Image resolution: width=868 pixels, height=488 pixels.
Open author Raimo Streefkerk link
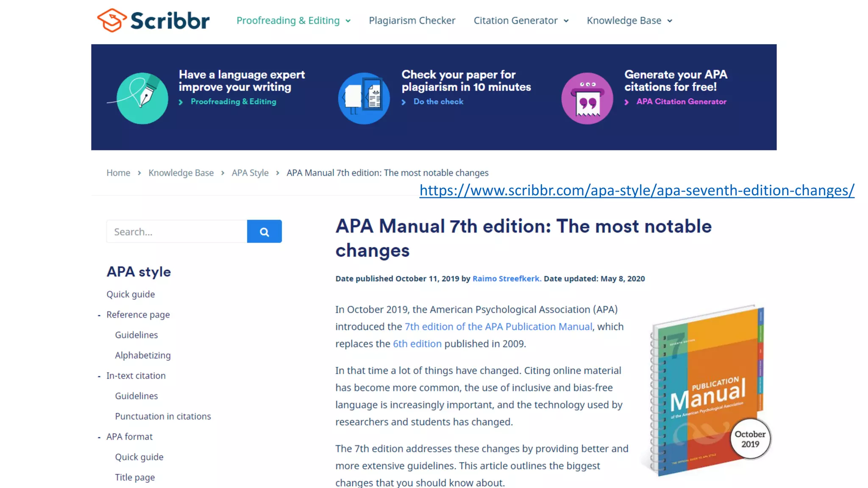pyautogui.click(x=506, y=279)
